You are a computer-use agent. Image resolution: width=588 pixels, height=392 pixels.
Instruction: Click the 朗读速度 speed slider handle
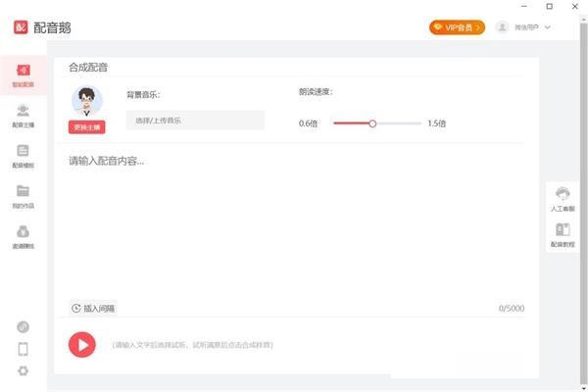(x=372, y=123)
